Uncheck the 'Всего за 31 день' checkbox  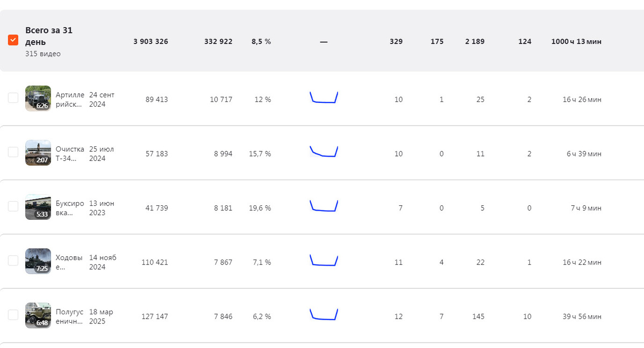(13, 40)
